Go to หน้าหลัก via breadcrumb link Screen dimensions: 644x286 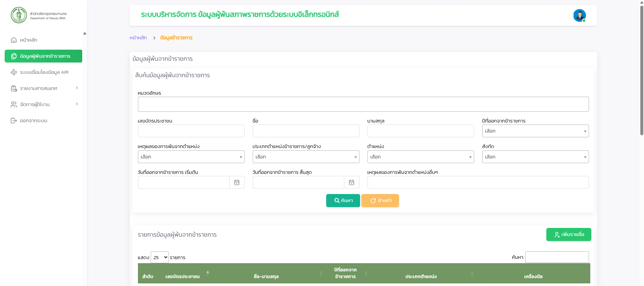138,38
